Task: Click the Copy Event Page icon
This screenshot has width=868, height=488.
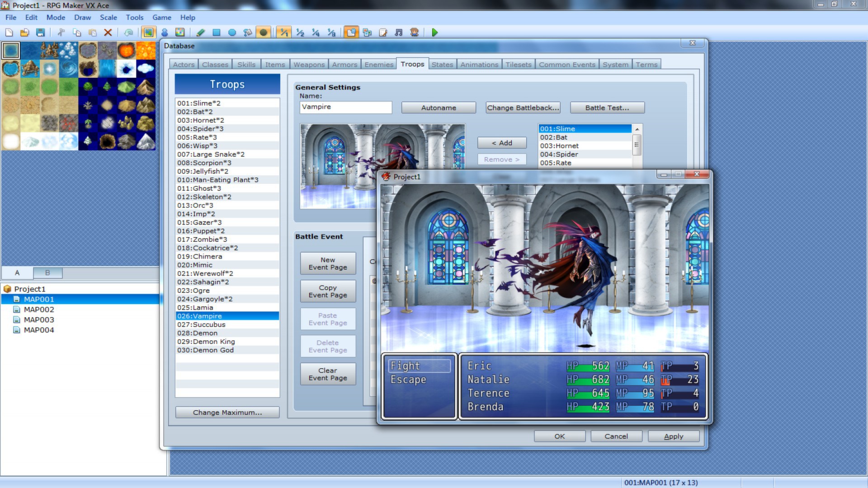Action: click(327, 291)
